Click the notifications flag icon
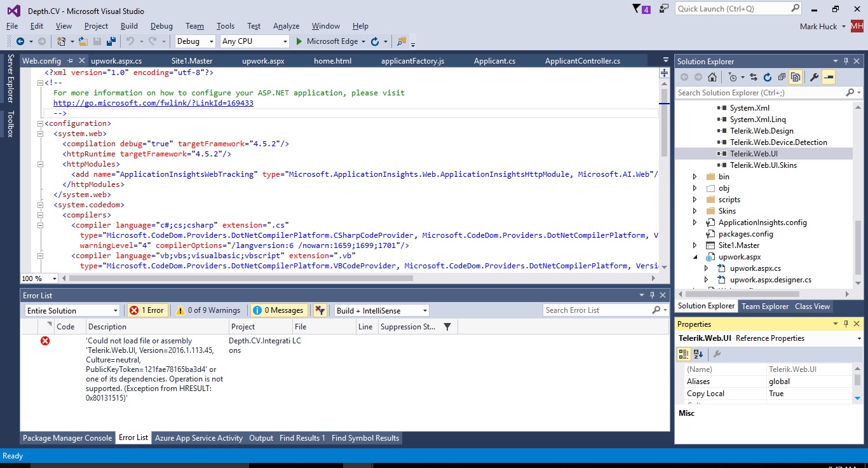 coord(637,9)
